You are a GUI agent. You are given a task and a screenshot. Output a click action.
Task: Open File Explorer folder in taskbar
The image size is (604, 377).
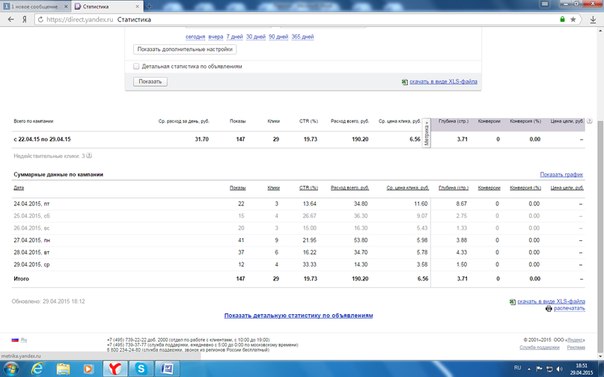(x=63, y=369)
